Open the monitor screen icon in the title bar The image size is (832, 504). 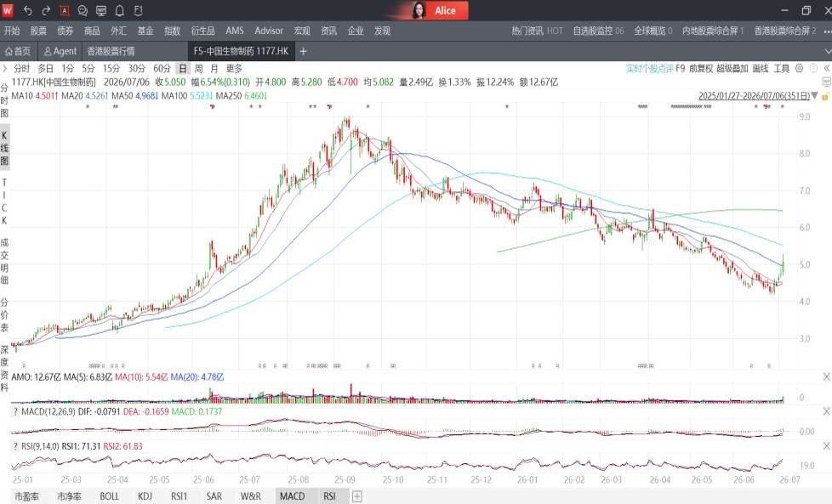(x=101, y=10)
